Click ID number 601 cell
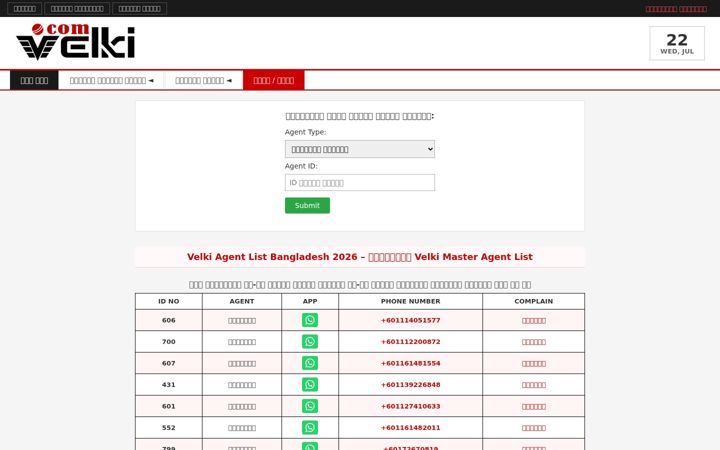The image size is (720, 450). [x=169, y=406]
